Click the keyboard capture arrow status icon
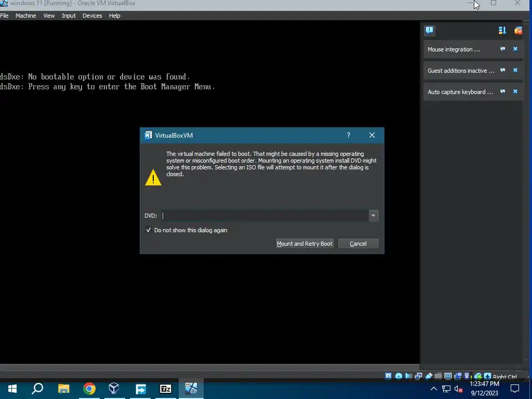This screenshot has width=532, height=399. (x=487, y=376)
